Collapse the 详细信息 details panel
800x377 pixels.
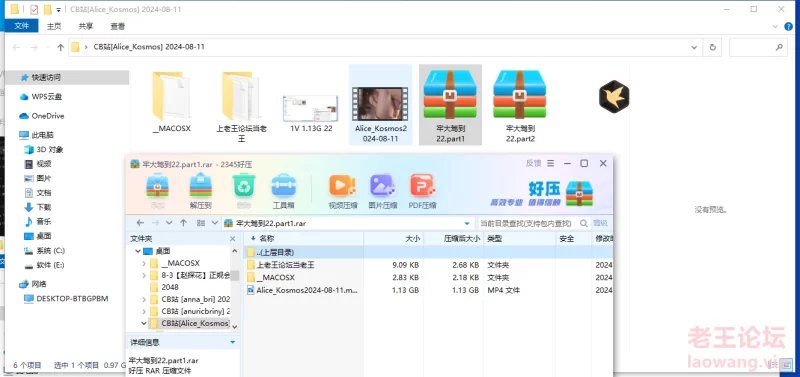click(233, 342)
